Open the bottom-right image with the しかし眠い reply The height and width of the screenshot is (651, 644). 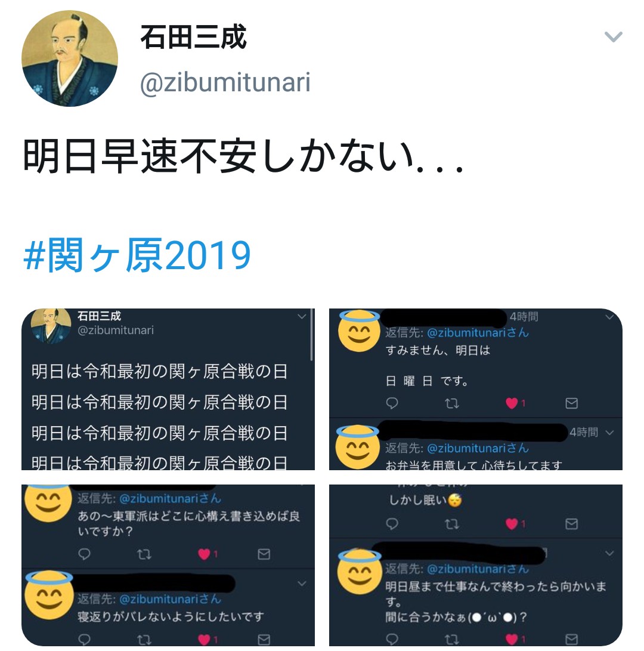click(x=475, y=565)
